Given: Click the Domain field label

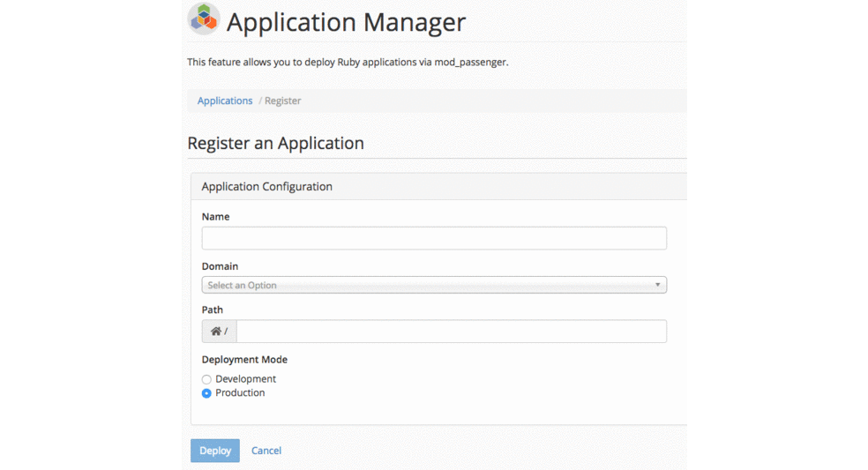Looking at the screenshot, I should pyautogui.click(x=220, y=266).
